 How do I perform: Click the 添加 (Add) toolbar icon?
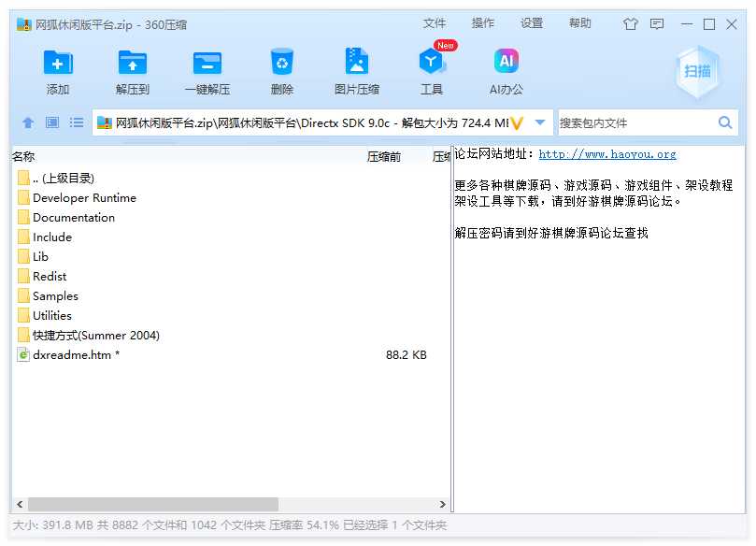pyautogui.click(x=58, y=63)
